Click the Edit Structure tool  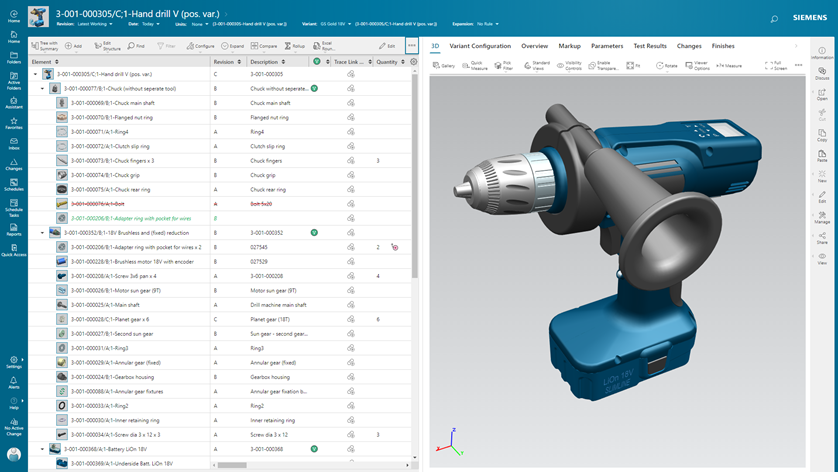point(107,46)
